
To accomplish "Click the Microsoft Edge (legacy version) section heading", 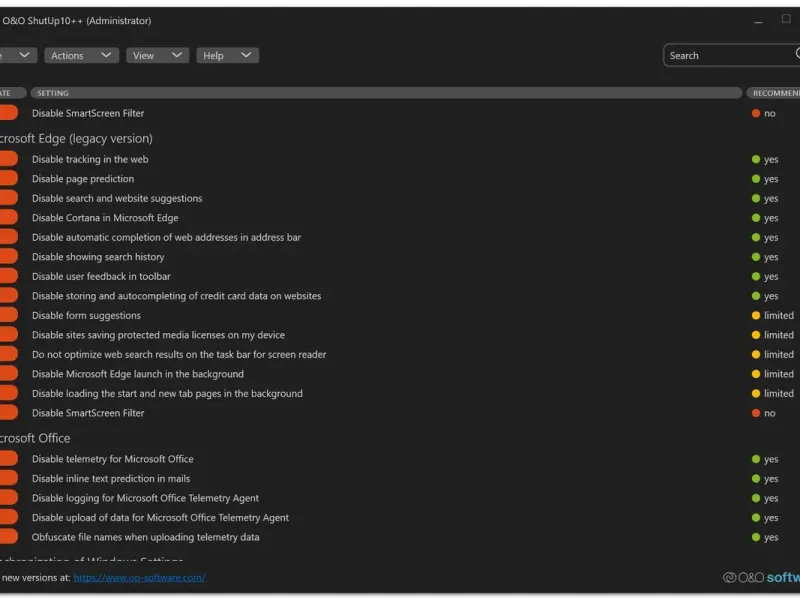I will pyautogui.click(x=76, y=138).
